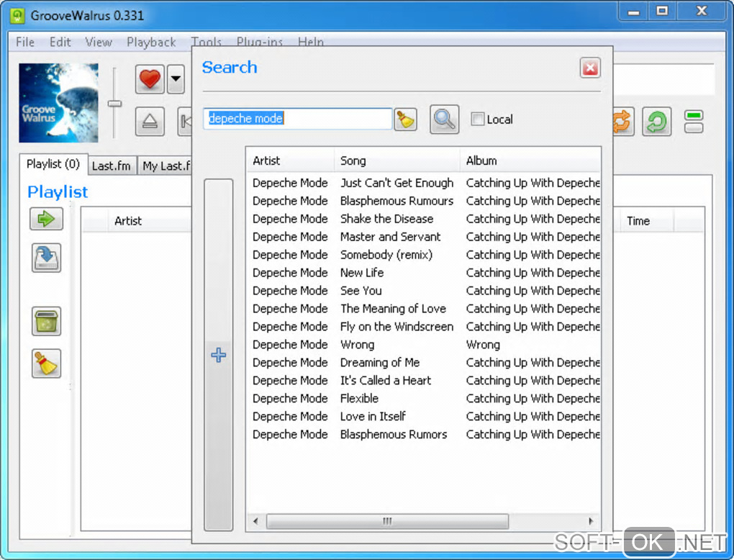Select the song 'Somebody (remix)'
This screenshot has width=734, height=560.
(386, 255)
